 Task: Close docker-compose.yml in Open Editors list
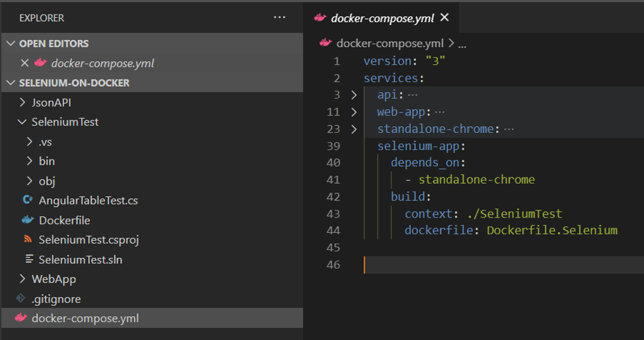click(25, 64)
